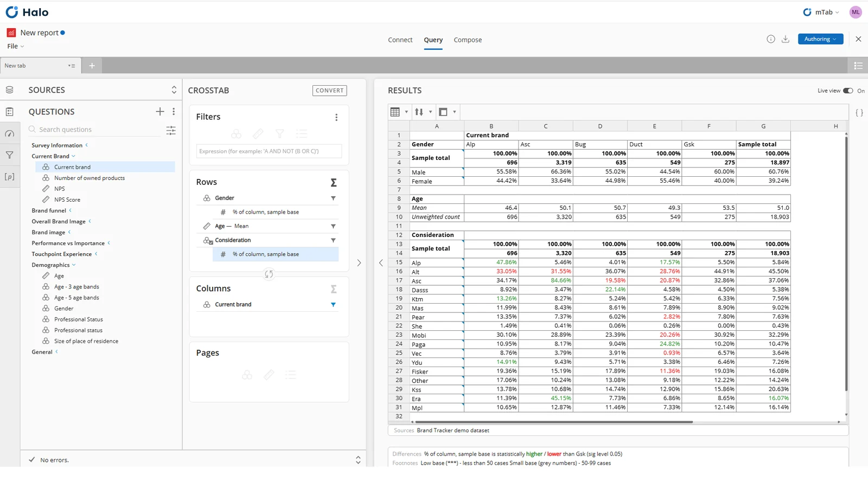Click the results sort icon
Viewport: 868px width, 488px height.
click(419, 112)
